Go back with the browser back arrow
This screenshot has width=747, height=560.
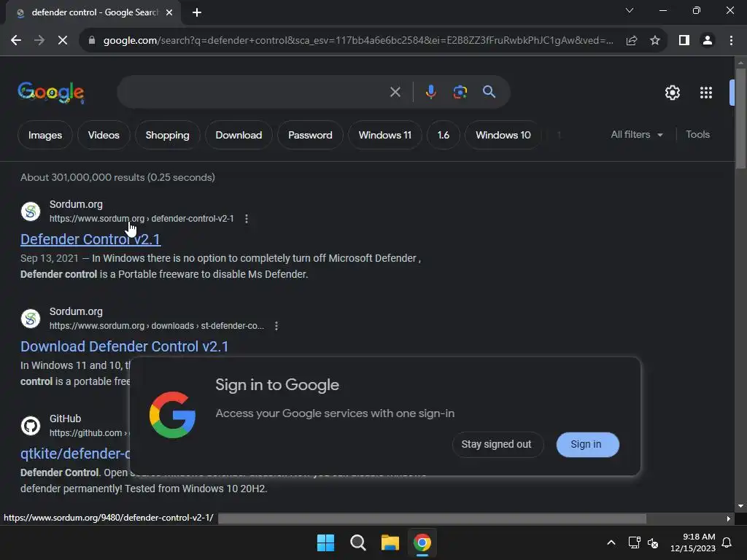pyautogui.click(x=16, y=41)
